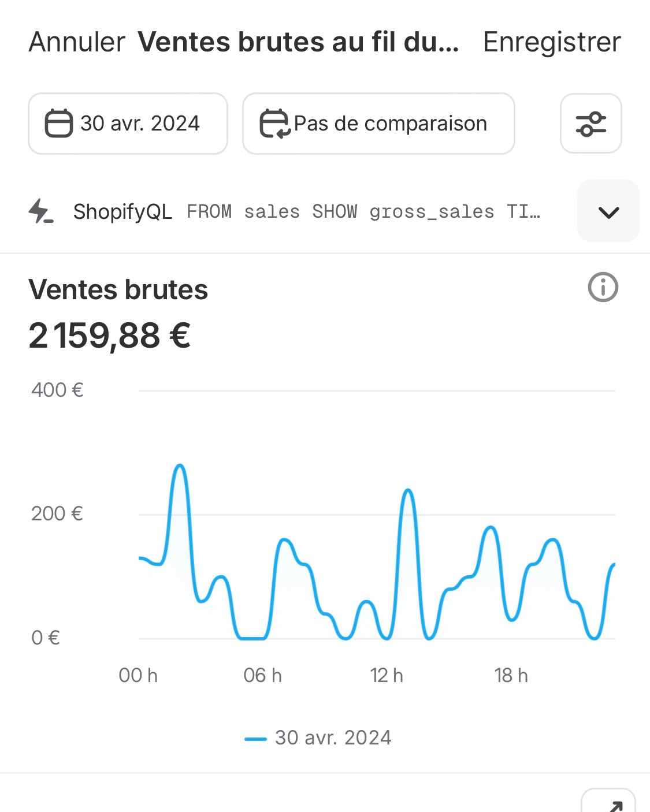Select the 12 h axis marker
This screenshot has width=650, height=812.
pyautogui.click(x=387, y=675)
